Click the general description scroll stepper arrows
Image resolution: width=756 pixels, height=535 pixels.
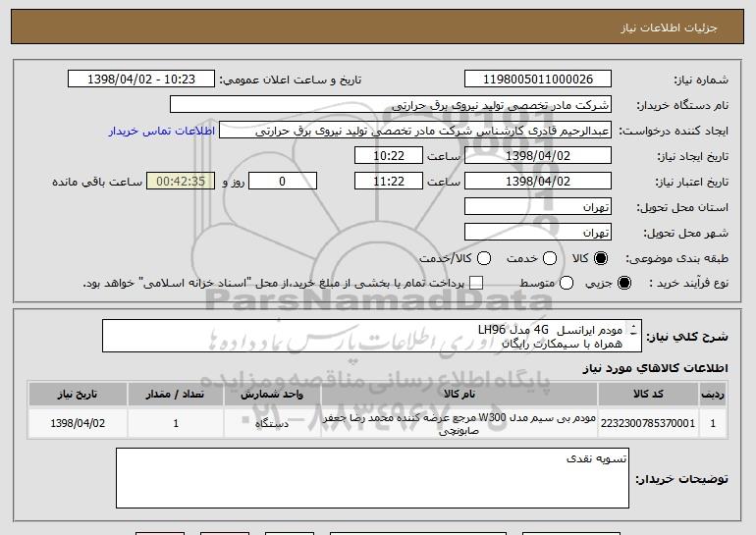pos(633,330)
